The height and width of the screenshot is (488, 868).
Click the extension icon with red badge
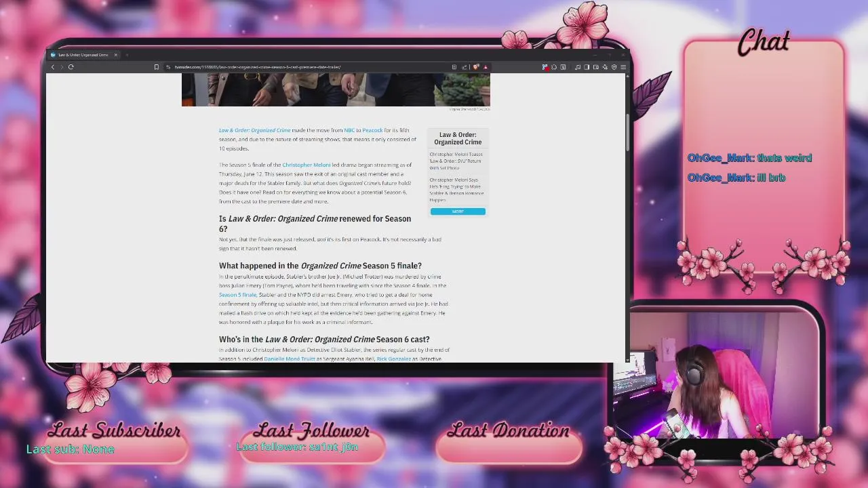545,67
